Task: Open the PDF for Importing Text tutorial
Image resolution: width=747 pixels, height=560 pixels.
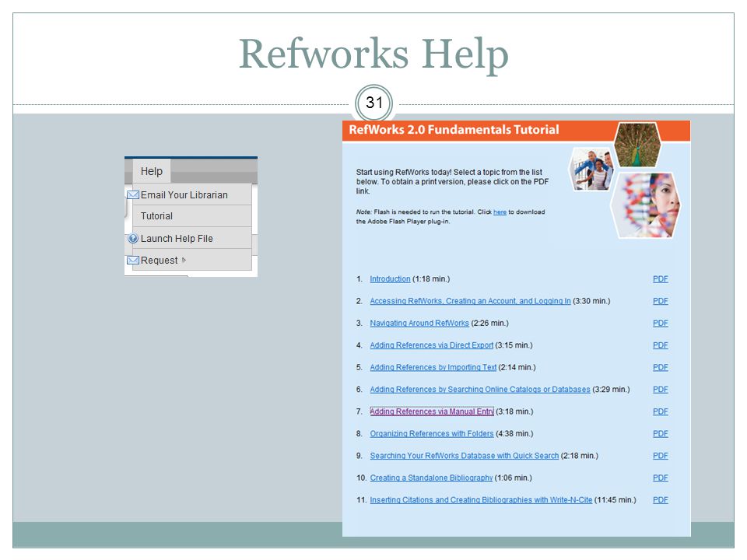Action: coord(661,368)
